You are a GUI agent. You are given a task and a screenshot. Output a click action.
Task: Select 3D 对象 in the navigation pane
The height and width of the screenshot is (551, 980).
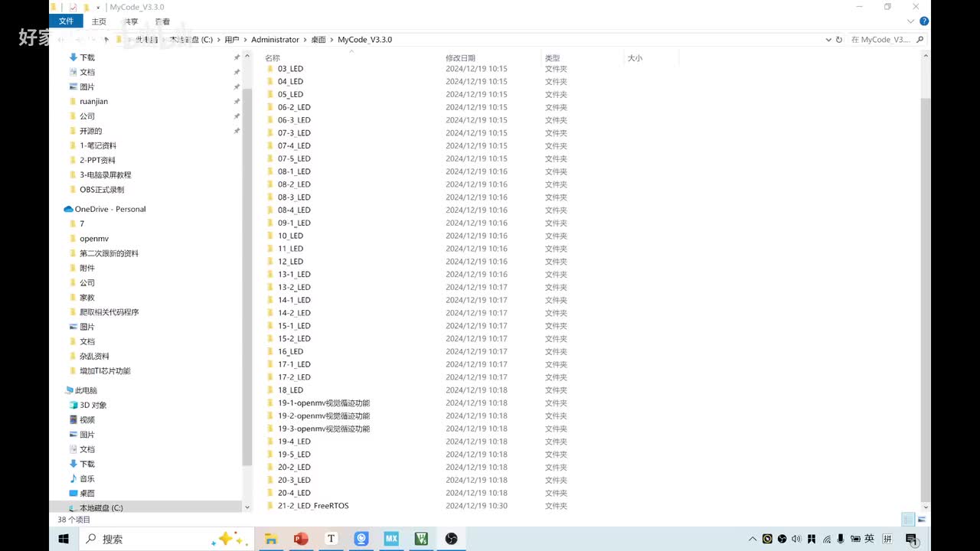93,405
